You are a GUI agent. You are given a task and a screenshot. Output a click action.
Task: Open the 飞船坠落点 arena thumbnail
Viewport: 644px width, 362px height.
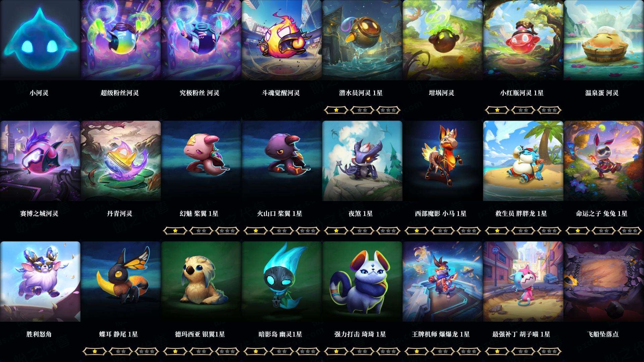(603, 282)
